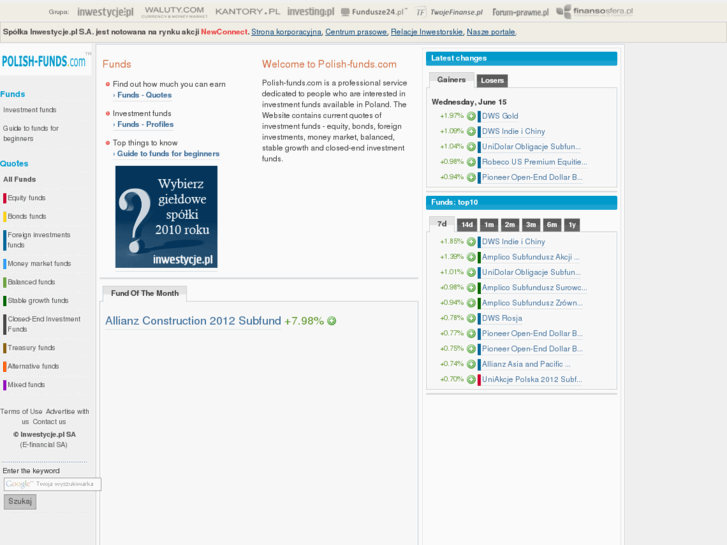727x545 pixels.
Task: Click green icon after Allianz Construction +7.98%
Action: pyautogui.click(x=332, y=321)
